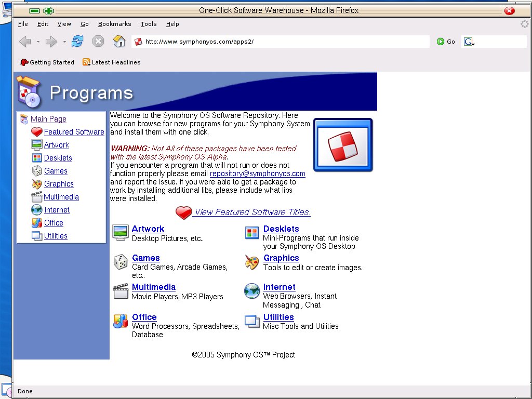Go back with the Back arrow button
The width and height of the screenshot is (532, 399).
coord(25,42)
